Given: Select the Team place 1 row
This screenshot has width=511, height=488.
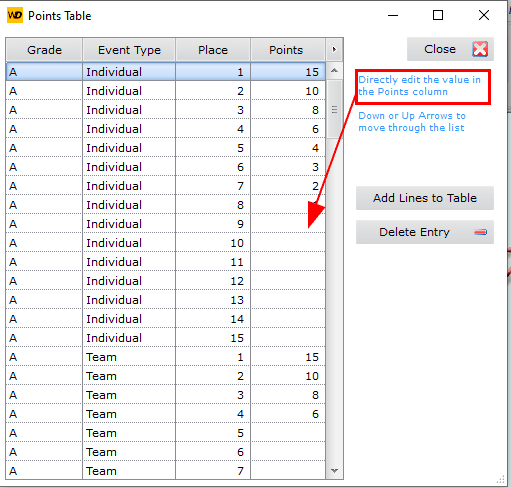Looking at the screenshot, I should [x=166, y=357].
